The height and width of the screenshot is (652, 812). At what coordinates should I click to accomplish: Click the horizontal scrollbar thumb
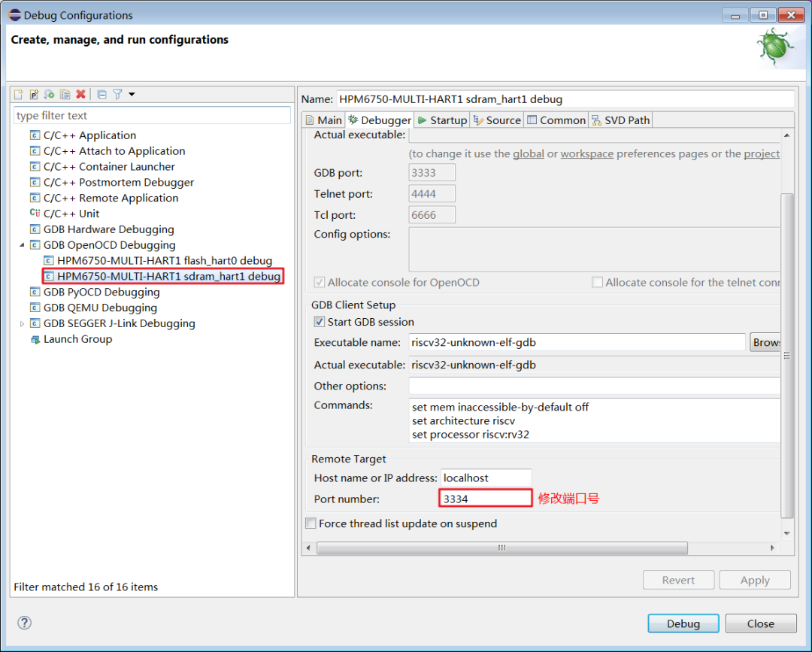click(x=501, y=548)
